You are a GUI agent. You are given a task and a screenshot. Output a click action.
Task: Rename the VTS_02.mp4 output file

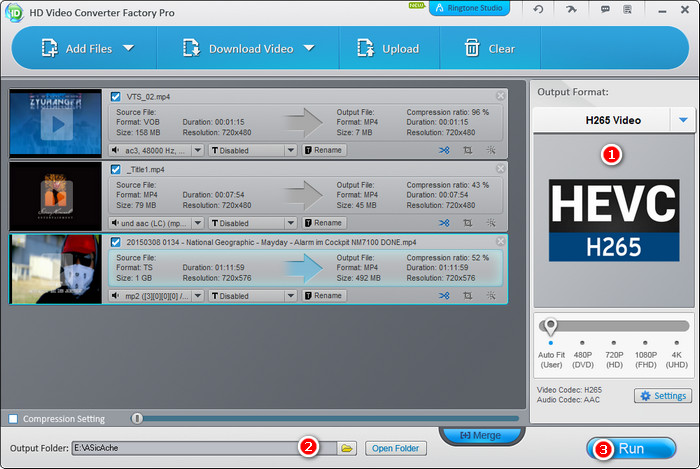tap(324, 150)
